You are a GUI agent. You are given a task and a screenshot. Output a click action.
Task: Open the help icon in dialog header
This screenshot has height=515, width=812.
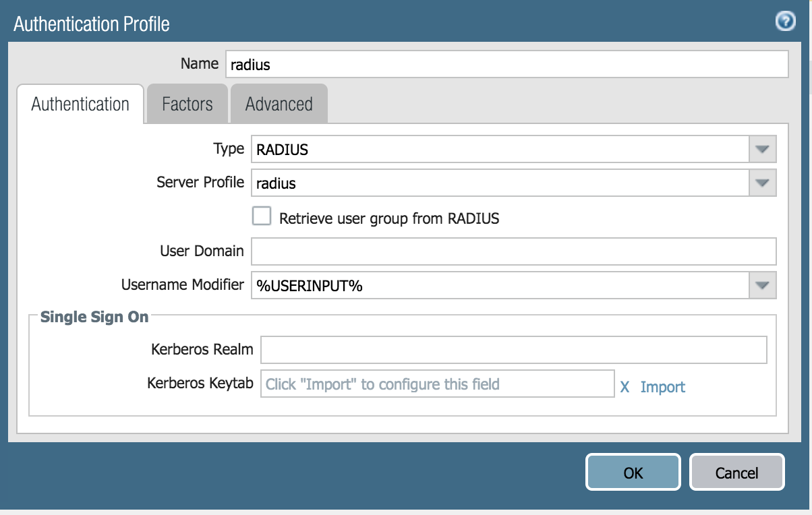coord(785,22)
